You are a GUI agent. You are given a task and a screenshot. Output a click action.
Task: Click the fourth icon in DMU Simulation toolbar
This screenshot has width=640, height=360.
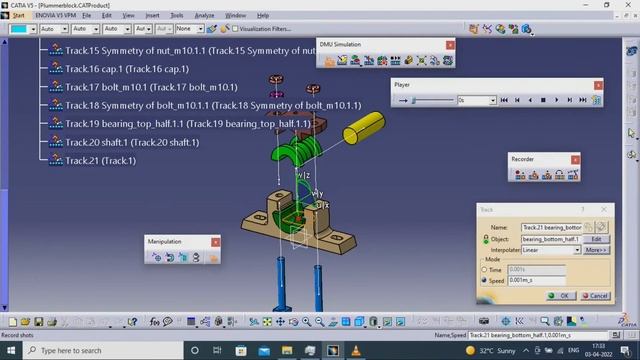[x=369, y=61]
